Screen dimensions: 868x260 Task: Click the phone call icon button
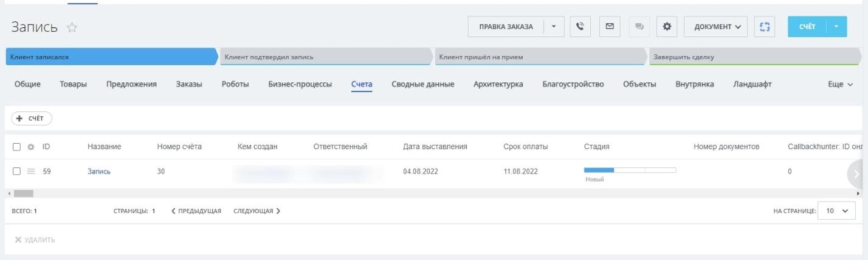tap(580, 27)
